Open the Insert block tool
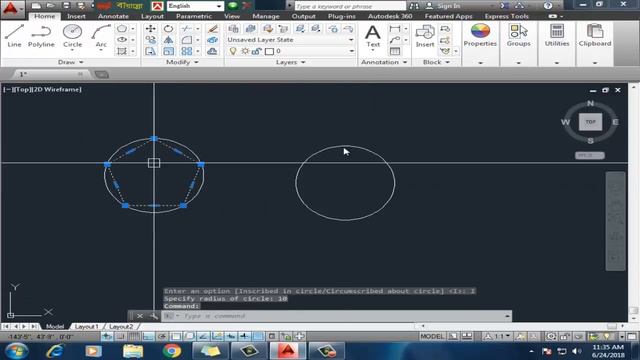The height and width of the screenshot is (360, 640). [x=425, y=36]
